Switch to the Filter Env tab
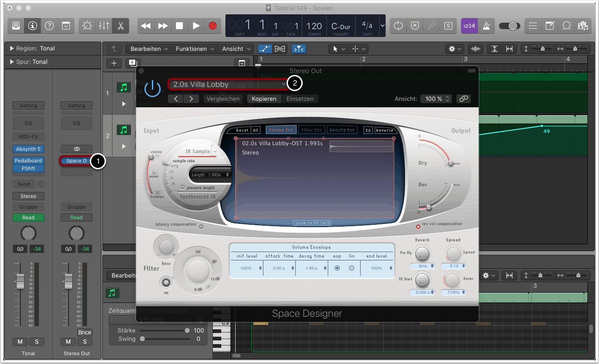Viewport: 599px width, 364px height. tap(311, 130)
